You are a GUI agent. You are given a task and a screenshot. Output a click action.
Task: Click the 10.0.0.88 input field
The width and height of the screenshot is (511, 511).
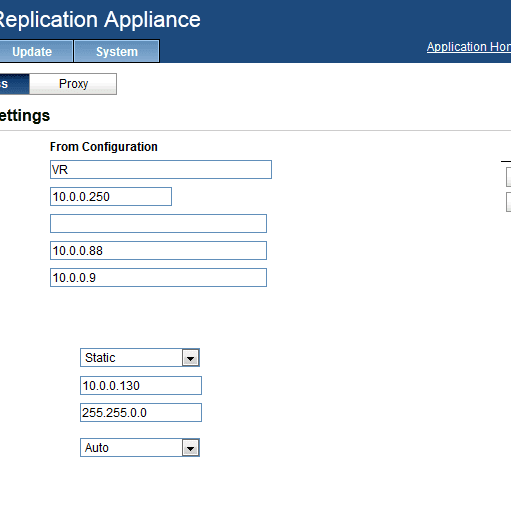point(158,250)
